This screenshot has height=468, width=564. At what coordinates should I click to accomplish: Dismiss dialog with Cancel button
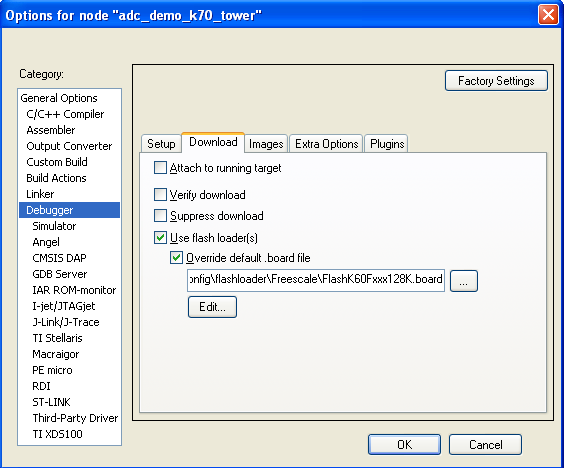pos(485,445)
